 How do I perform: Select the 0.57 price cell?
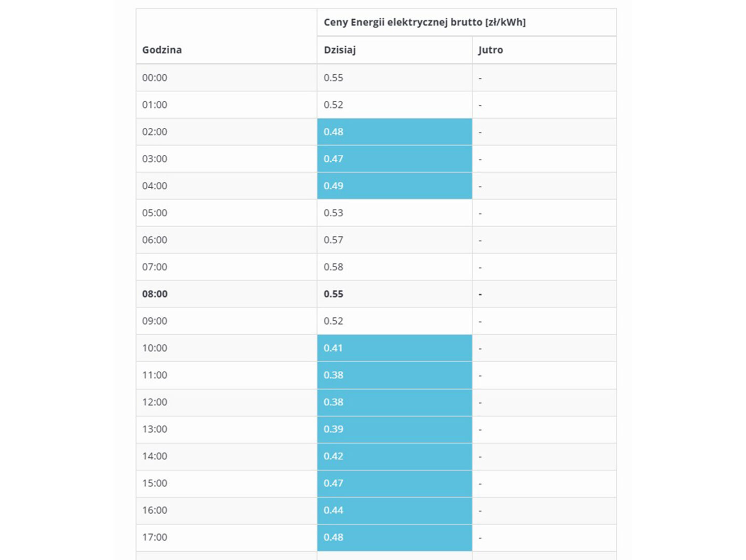click(x=334, y=240)
